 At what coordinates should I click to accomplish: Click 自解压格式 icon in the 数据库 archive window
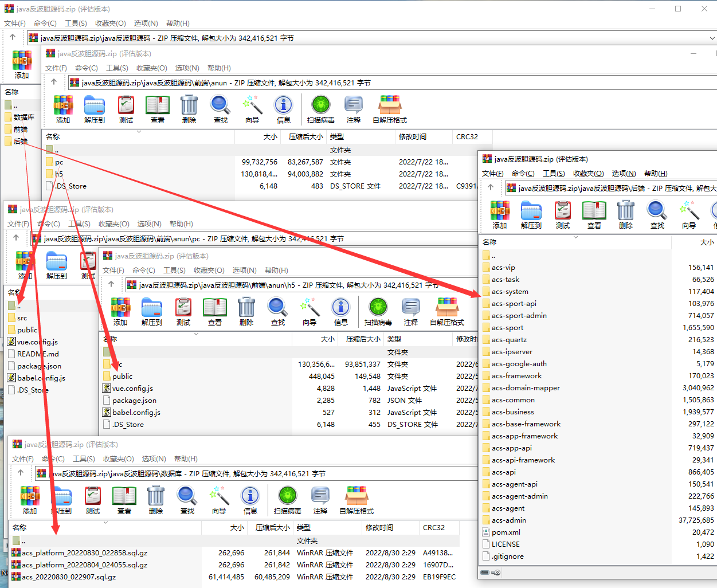click(x=356, y=496)
